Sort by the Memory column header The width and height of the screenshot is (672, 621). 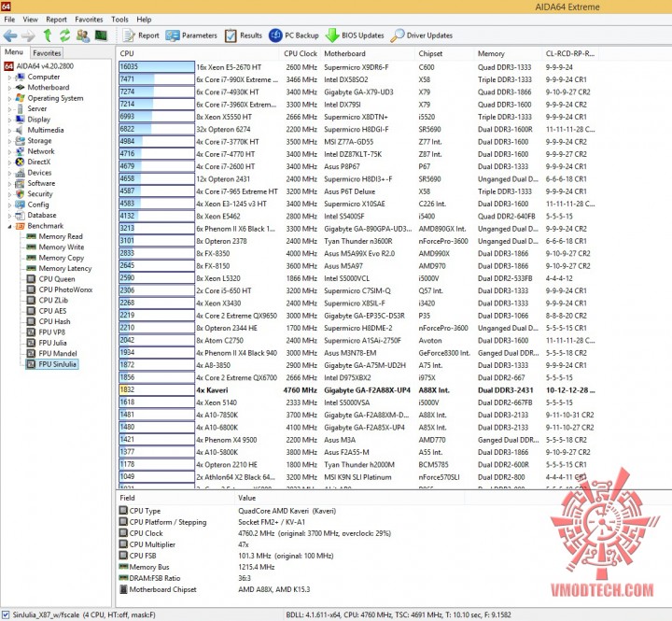click(508, 53)
